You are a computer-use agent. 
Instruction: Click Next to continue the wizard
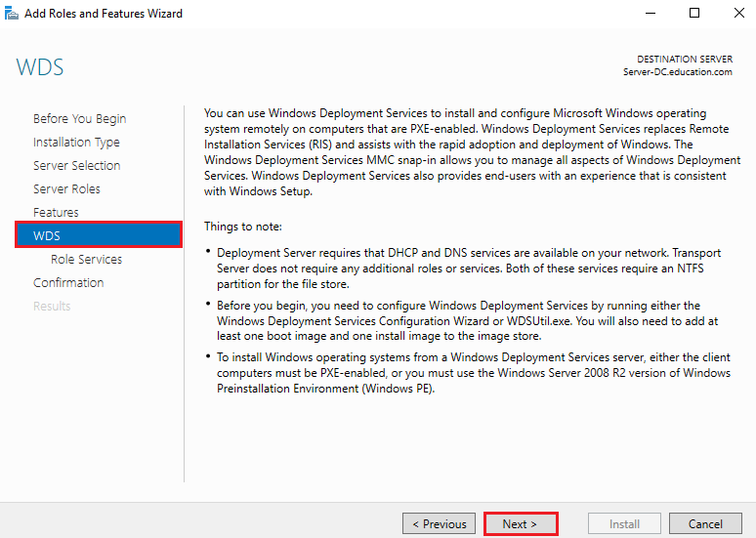tap(521, 524)
